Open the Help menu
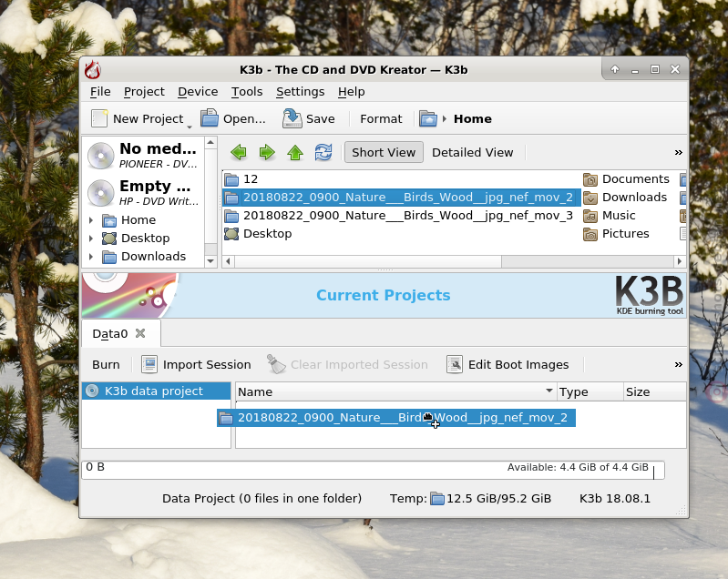 (352, 92)
